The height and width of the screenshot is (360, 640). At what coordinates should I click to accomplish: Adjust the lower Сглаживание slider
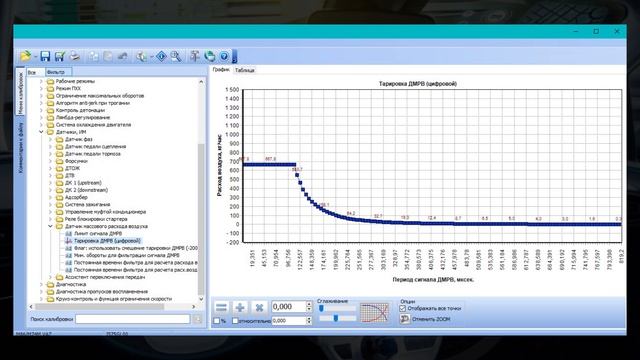[x=338, y=318]
